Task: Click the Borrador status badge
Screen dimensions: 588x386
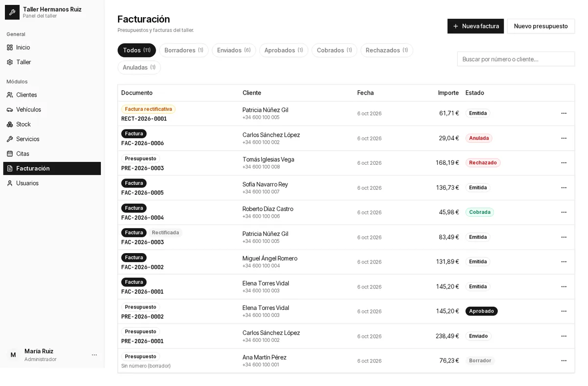Action: click(480, 361)
